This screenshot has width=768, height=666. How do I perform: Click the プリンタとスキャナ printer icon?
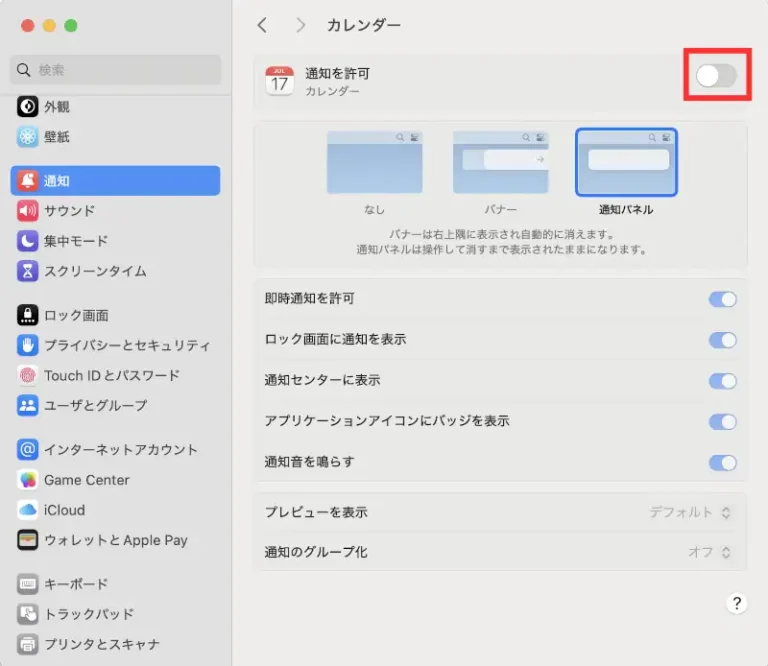[27, 644]
